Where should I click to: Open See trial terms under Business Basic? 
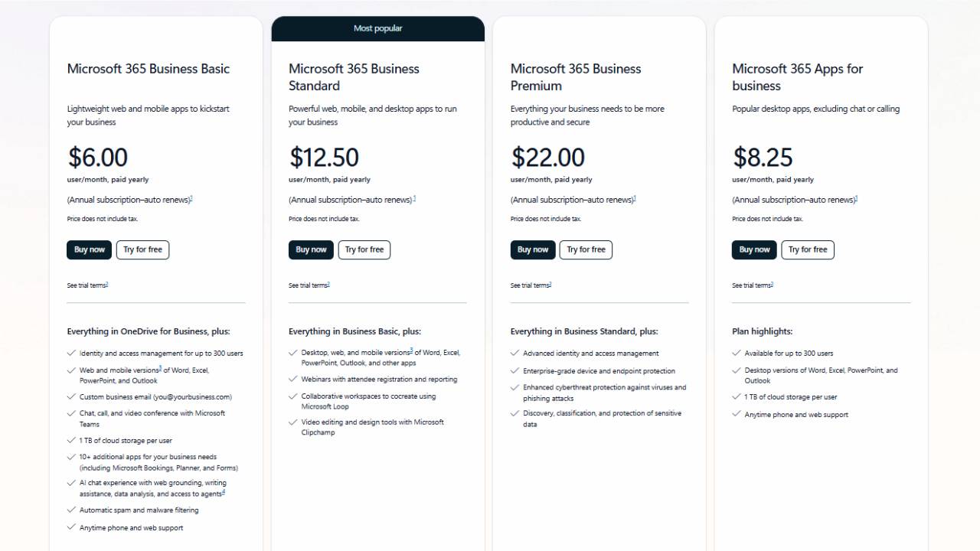pos(87,285)
